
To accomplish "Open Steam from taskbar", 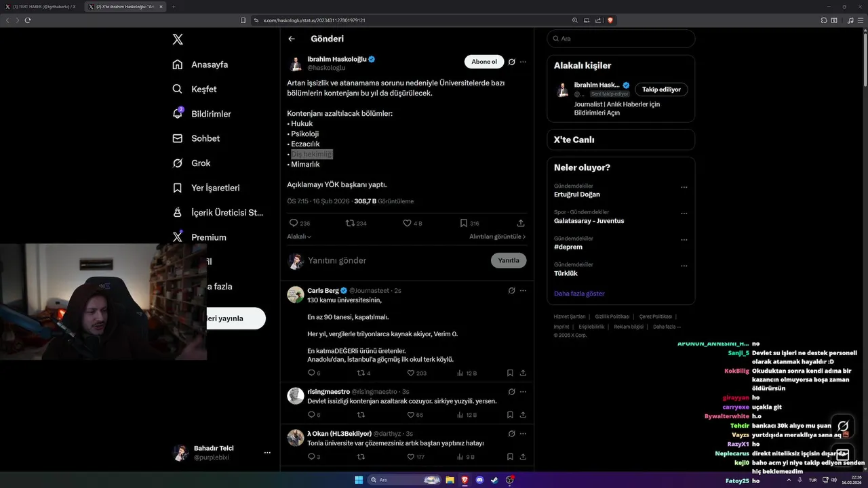I will point(494,480).
